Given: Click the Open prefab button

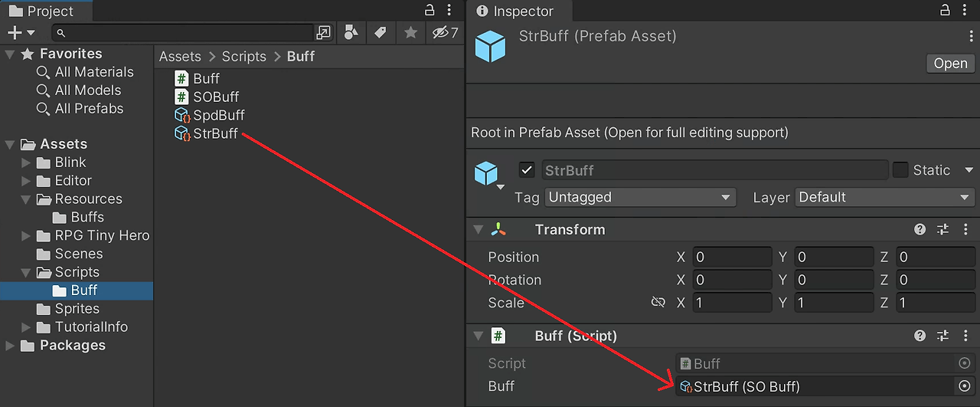Looking at the screenshot, I should [x=950, y=63].
